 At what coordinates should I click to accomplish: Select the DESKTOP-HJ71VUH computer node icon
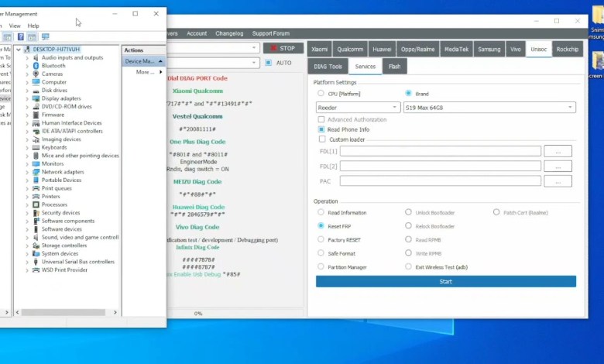pos(27,50)
